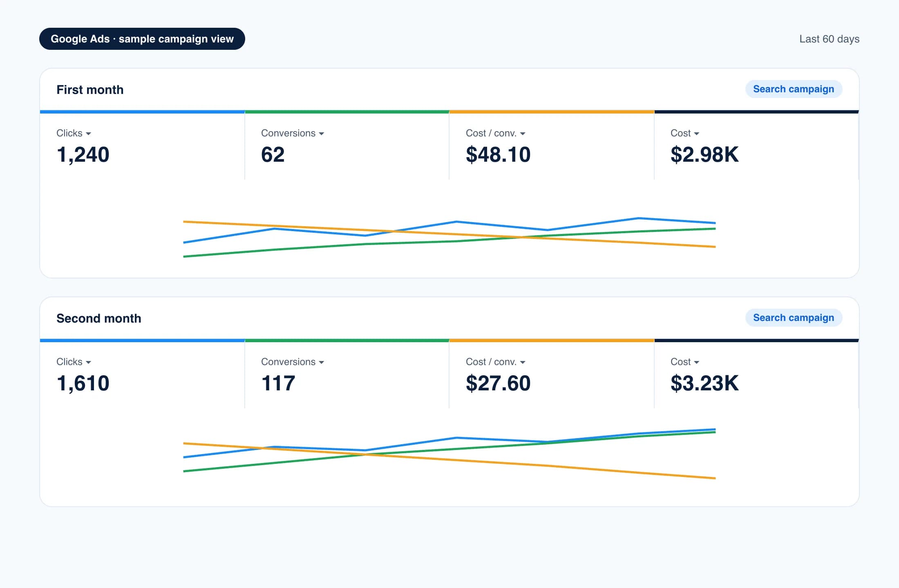The width and height of the screenshot is (899, 588).
Task: Open the Second month Cost / conv. dropdown
Action: (496, 362)
